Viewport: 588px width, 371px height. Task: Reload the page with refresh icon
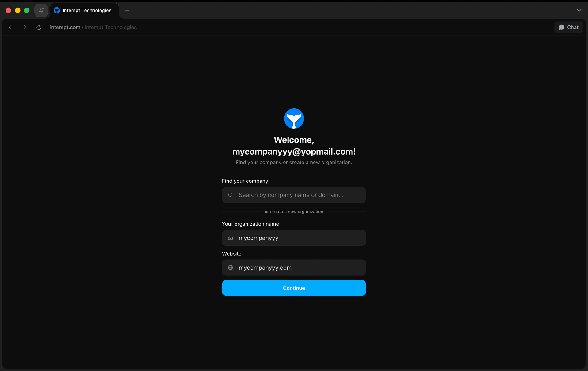point(39,27)
